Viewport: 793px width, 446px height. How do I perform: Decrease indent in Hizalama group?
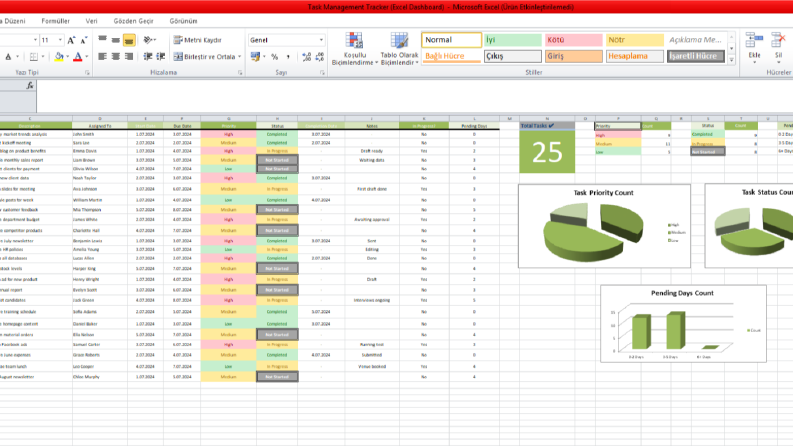point(148,56)
